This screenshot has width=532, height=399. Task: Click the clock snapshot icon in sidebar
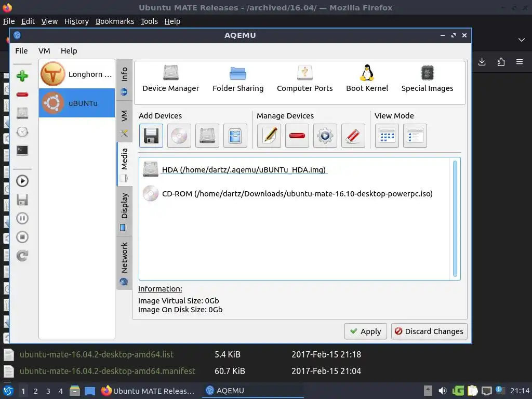22,131
